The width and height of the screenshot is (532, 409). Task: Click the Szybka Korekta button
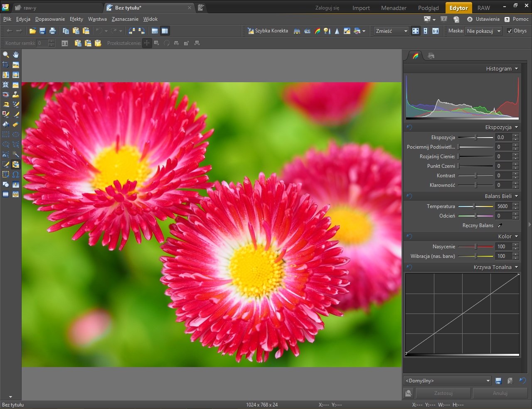tap(268, 31)
